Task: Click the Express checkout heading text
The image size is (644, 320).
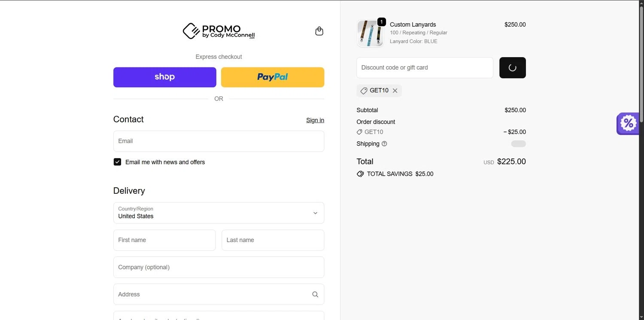Action: pyautogui.click(x=219, y=57)
